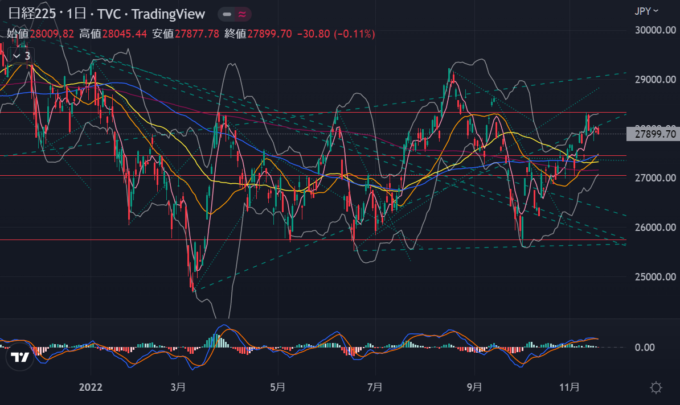Click the pink wave icon beside TradingView title
This screenshot has width=680, height=405.
coord(243,15)
